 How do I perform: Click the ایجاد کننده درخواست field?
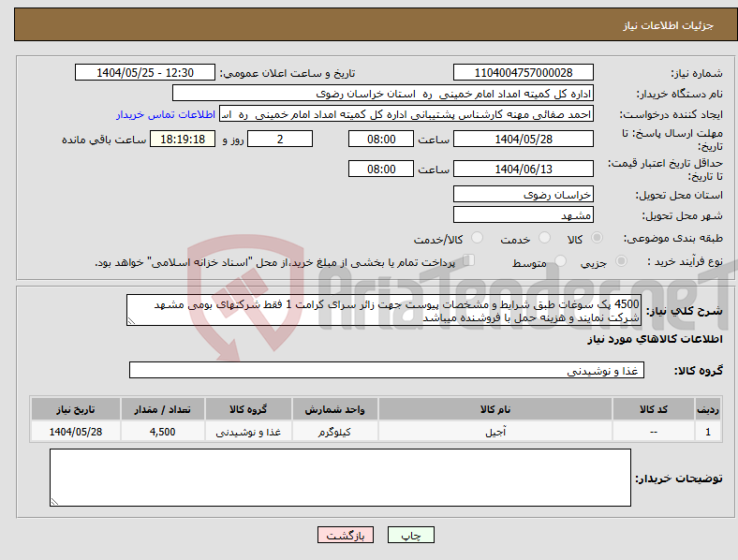(x=406, y=114)
